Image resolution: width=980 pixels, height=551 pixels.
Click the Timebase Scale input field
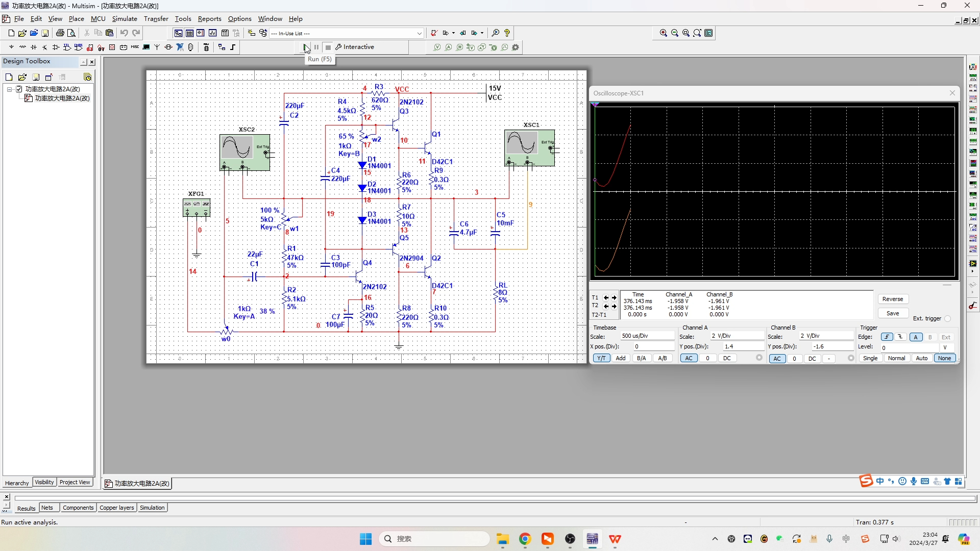click(x=647, y=336)
